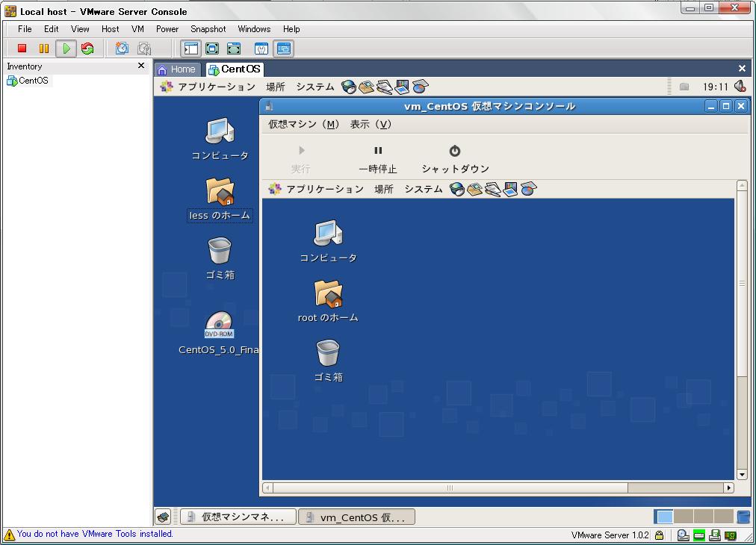The height and width of the screenshot is (545, 756).
Task: Click the horizontal scrollbar thumb of console
Action: (450, 488)
